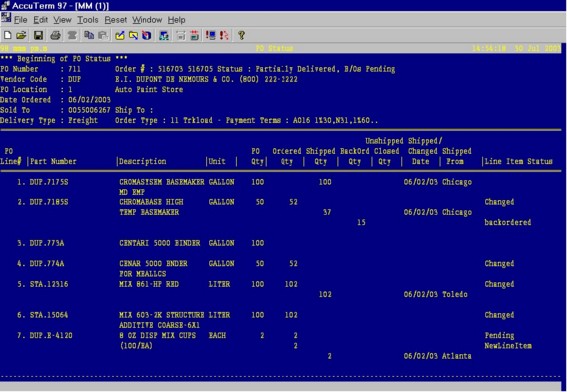Click the blue connection settings computer icon
The height and width of the screenshot is (392, 567).
[164, 35]
